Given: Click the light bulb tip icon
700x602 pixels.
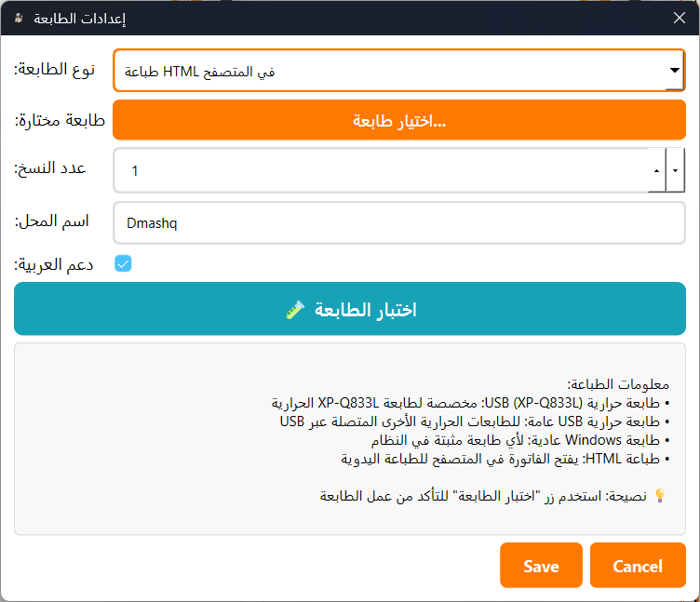Looking at the screenshot, I should pos(660,495).
